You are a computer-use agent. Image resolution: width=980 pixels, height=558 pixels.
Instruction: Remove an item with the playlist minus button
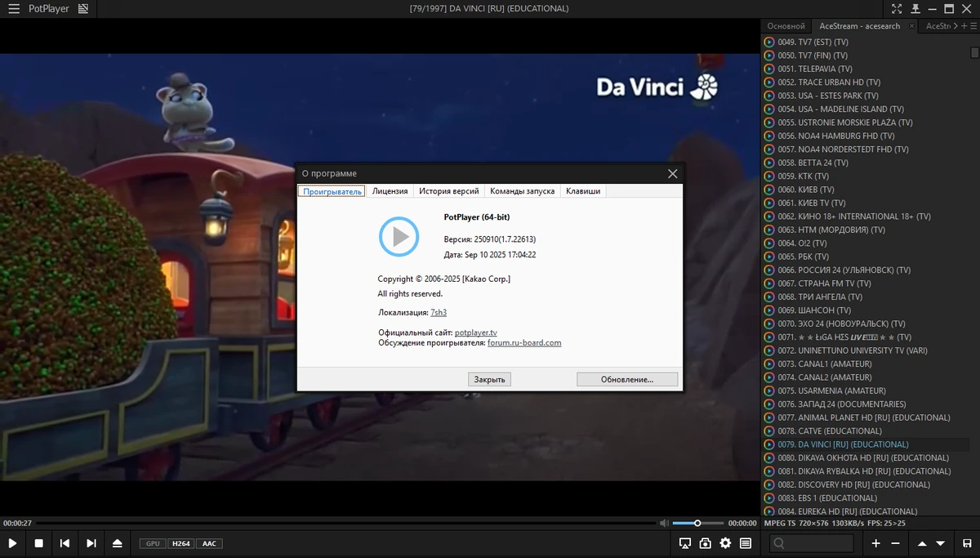click(896, 543)
